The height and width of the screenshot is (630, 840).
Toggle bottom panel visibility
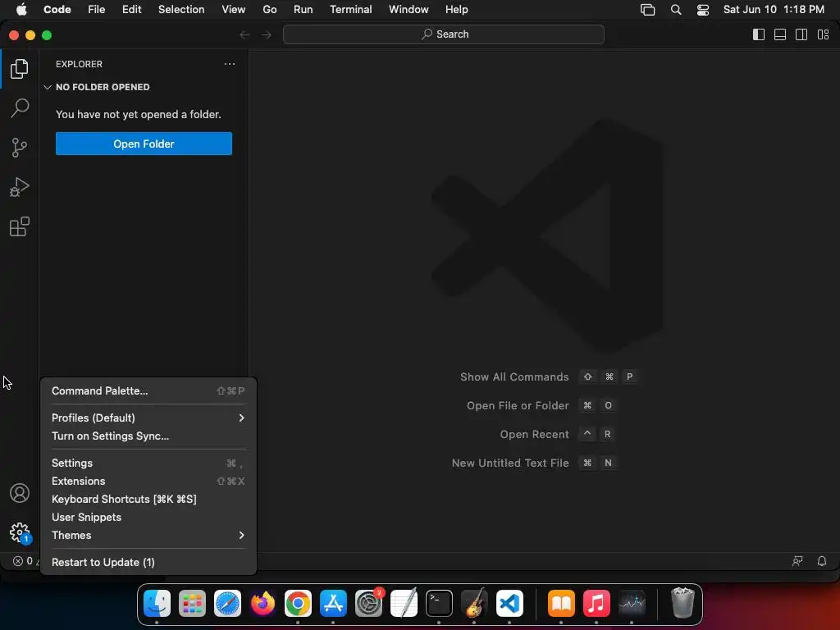(x=780, y=34)
